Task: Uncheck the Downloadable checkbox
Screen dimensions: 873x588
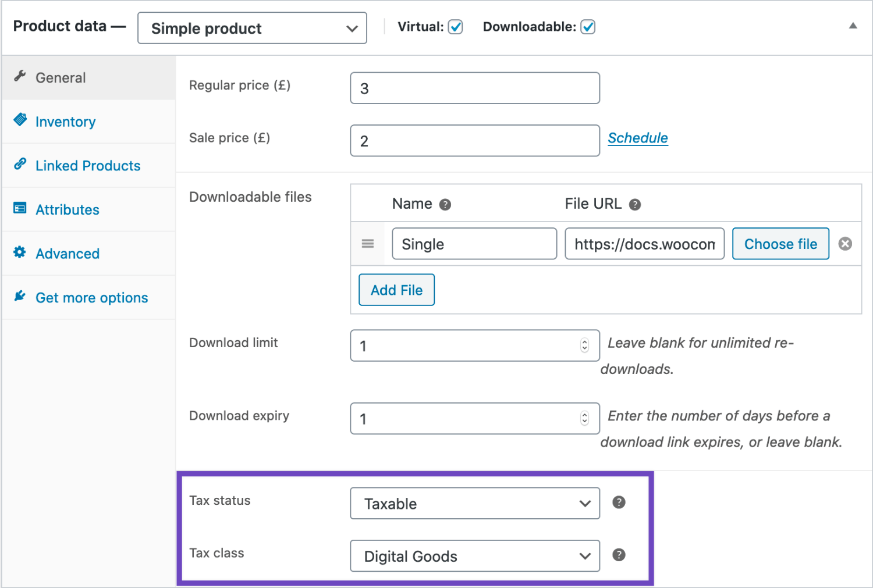Action: (588, 26)
